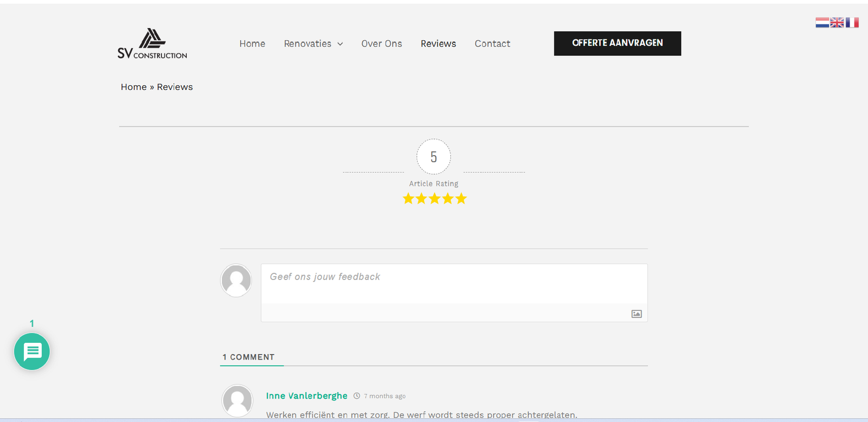Click the Home breadcrumb link
This screenshot has width=868, height=422.
coord(133,87)
